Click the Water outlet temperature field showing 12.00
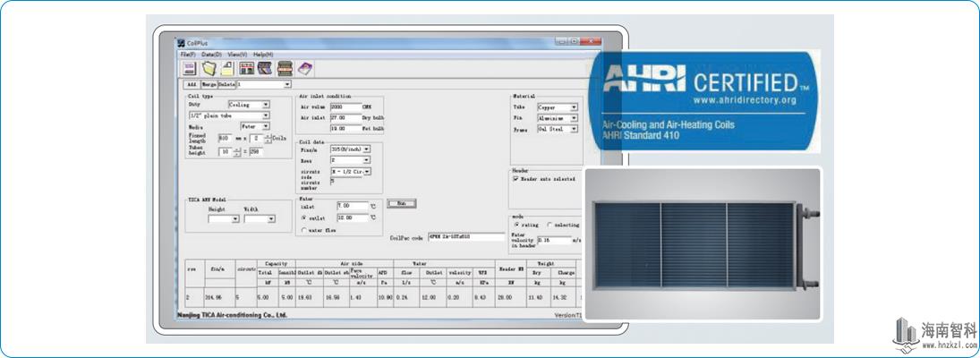 click(353, 218)
